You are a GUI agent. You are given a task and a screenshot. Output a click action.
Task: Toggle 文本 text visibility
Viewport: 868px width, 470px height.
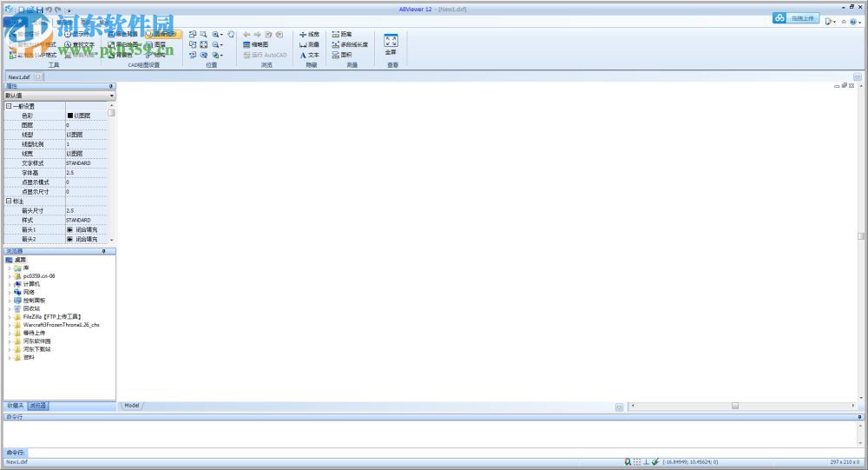tap(310, 55)
